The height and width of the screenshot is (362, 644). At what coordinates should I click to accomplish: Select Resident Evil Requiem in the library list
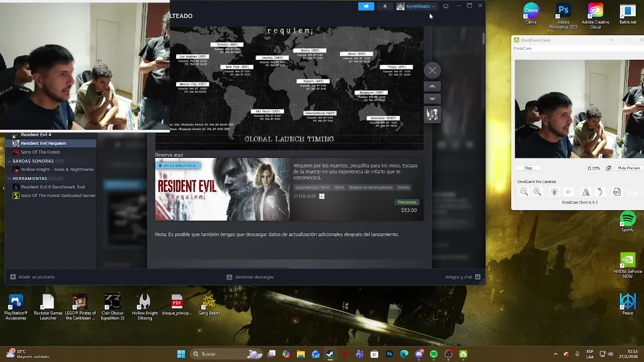tap(50, 143)
